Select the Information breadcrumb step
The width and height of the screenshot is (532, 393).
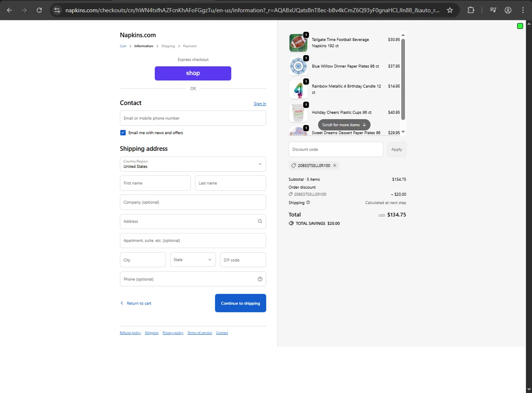coord(144,46)
